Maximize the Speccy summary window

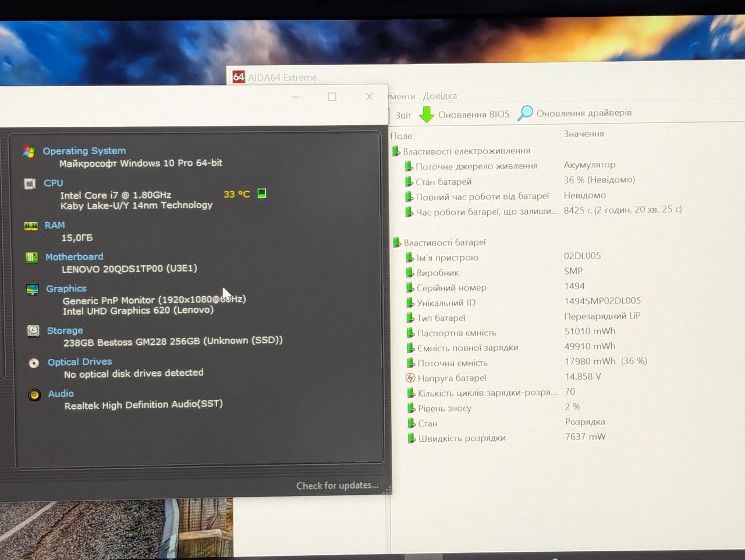tap(332, 97)
